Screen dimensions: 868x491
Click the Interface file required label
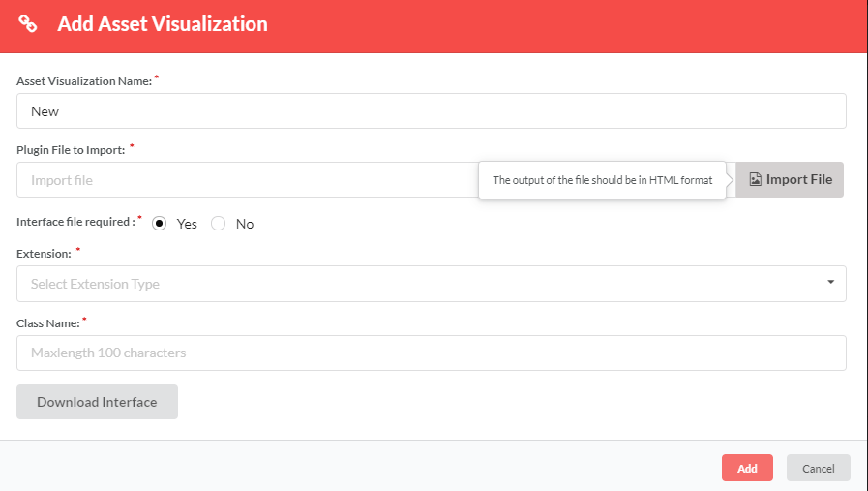[75, 222]
